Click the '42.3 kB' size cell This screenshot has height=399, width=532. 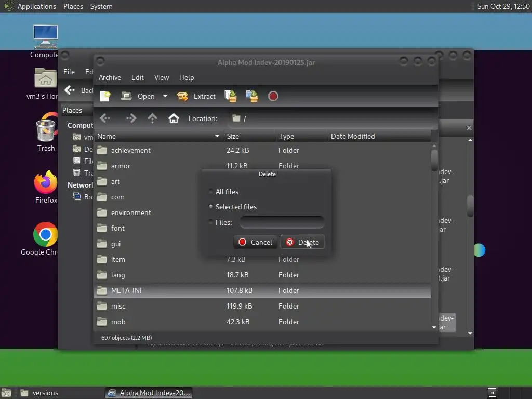click(x=238, y=322)
